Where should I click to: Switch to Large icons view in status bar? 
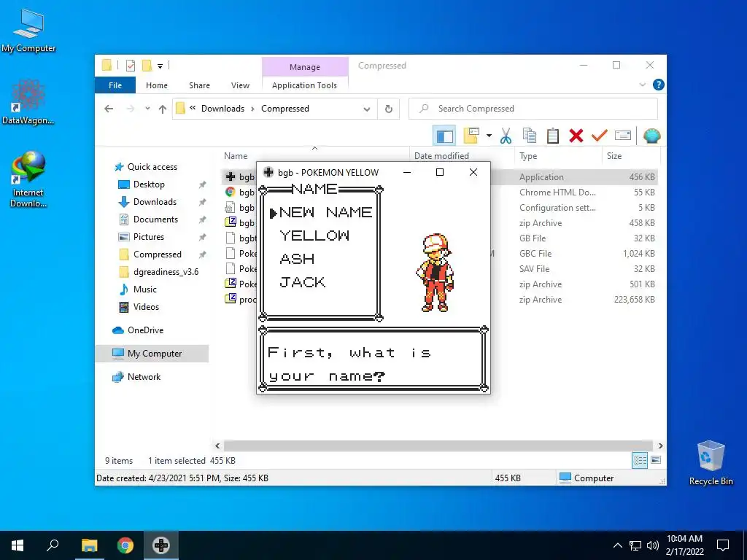[656, 460]
